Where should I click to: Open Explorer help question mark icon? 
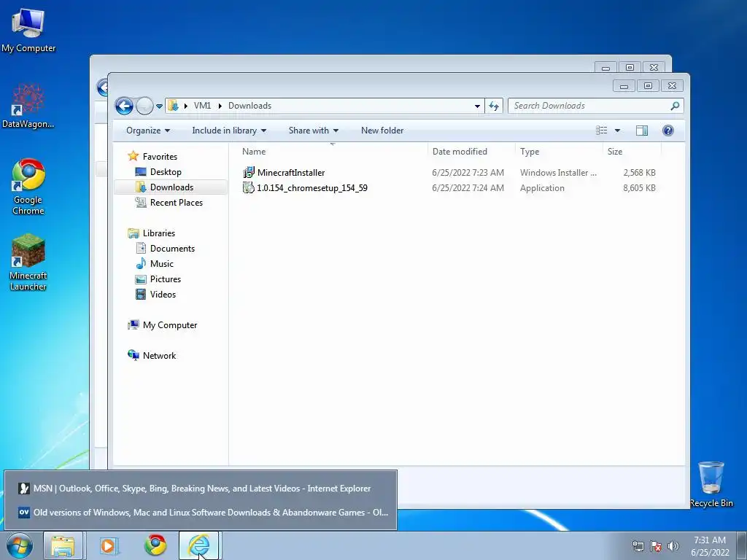(668, 131)
